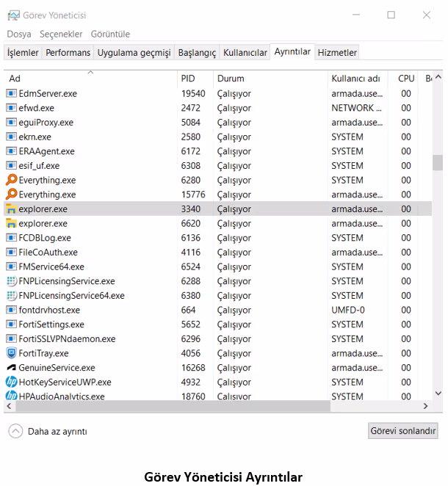Switch to the Kullanıcılar tab
Screen dimensions: 448x486
[245, 52]
